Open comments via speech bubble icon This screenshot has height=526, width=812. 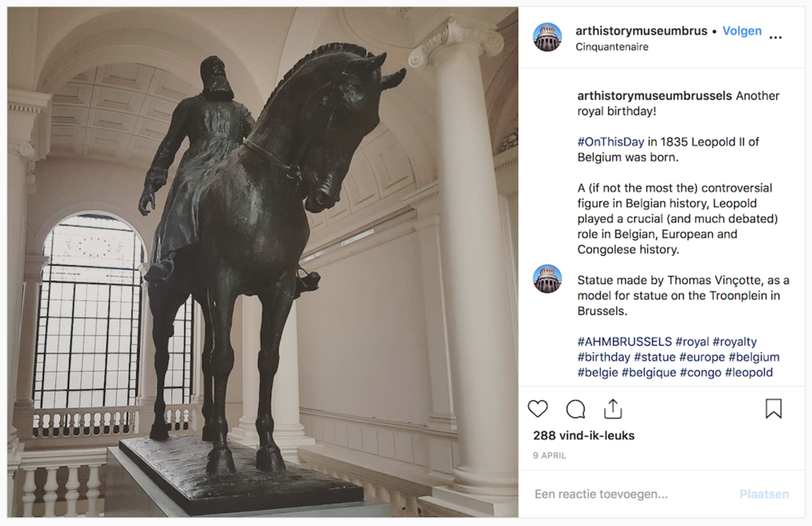(576, 409)
